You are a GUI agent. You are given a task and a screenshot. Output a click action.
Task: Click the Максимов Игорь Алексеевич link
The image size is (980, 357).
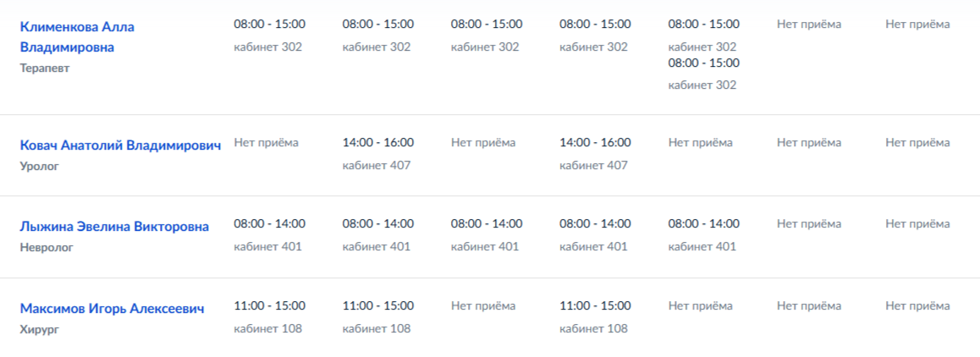[x=112, y=309]
